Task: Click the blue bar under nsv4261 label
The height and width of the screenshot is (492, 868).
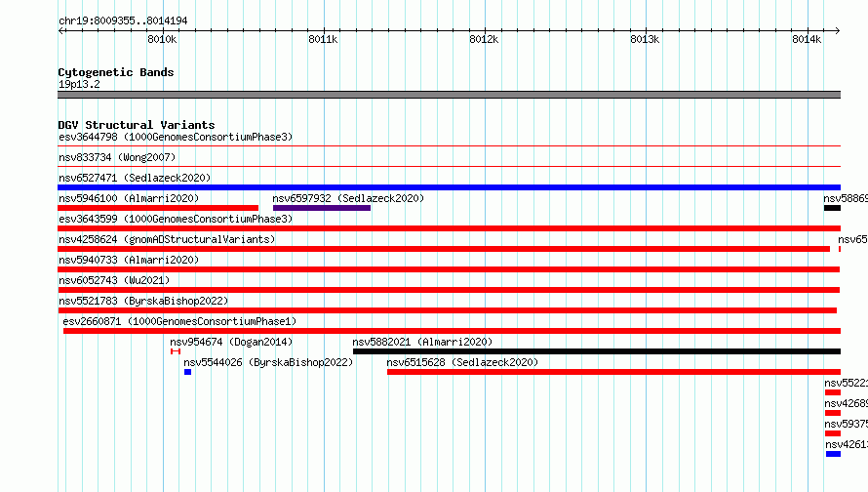Action: click(833, 454)
